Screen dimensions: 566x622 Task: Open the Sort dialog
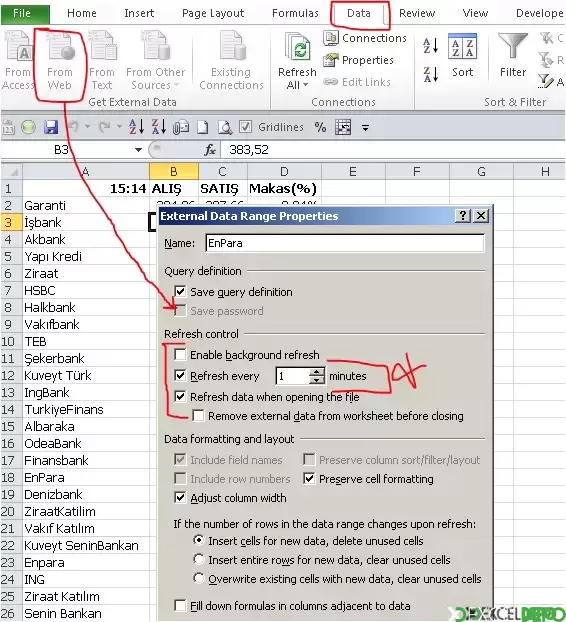pos(462,56)
